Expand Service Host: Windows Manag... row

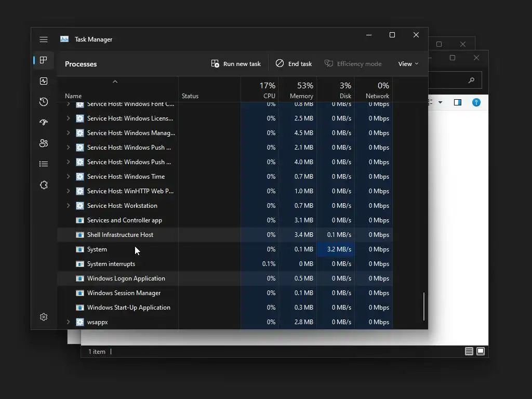tap(68, 132)
